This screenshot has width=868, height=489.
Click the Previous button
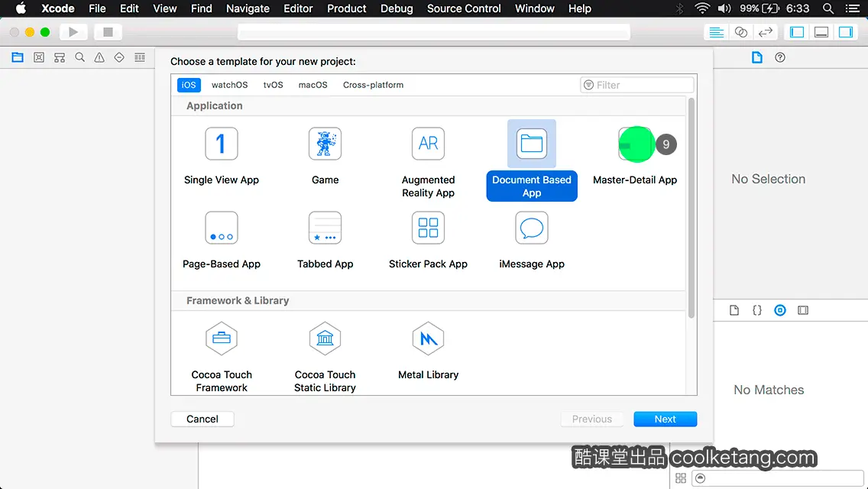point(591,419)
